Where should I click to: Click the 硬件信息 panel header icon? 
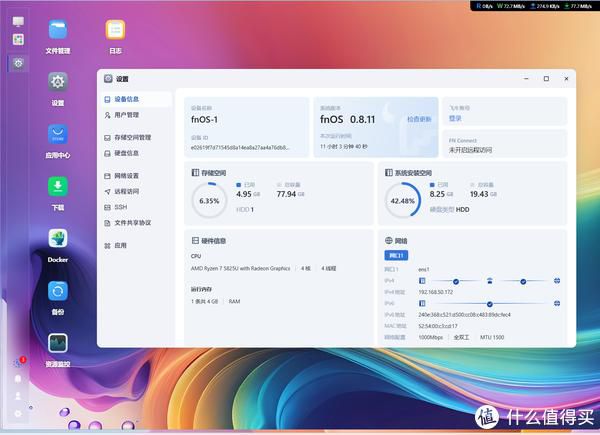tap(195, 241)
